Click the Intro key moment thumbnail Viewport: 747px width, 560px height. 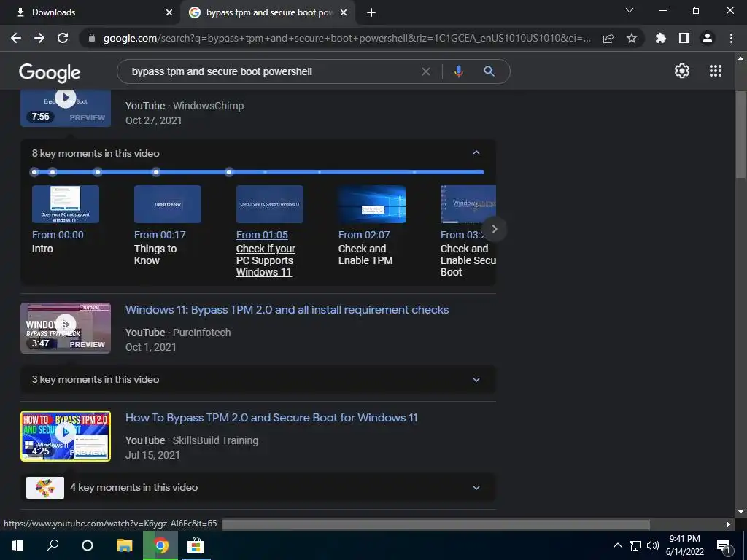point(66,204)
